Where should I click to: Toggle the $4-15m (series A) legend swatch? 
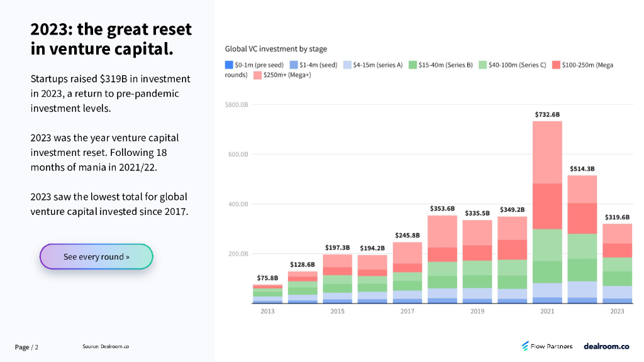[x=347, y=65]
